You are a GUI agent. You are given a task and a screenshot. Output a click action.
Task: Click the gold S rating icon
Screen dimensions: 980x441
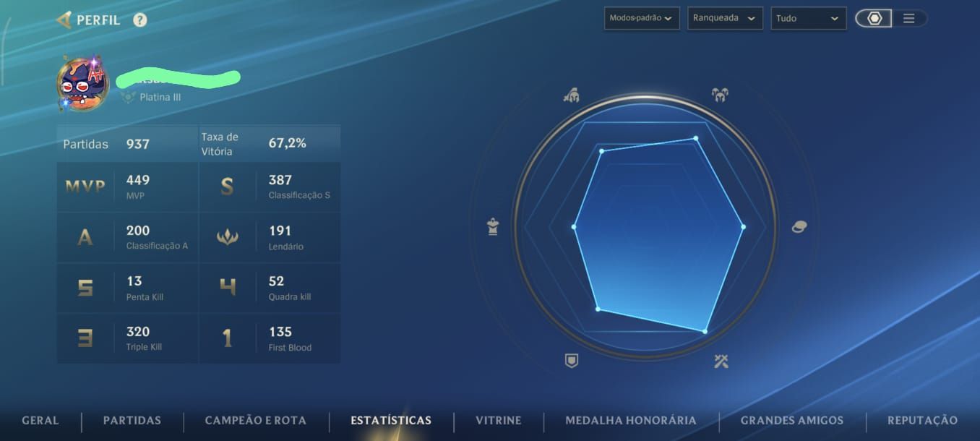click(x=227, y=187)
